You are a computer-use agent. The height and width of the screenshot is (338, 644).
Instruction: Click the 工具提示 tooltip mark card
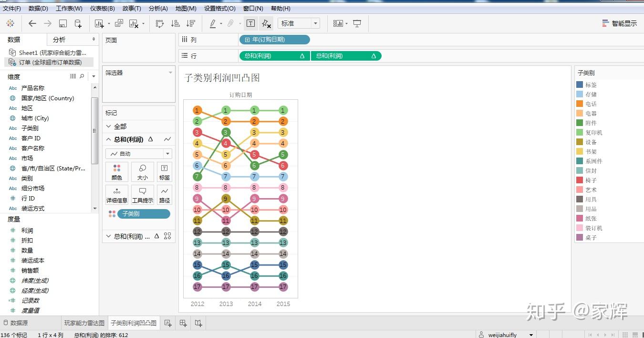coord(143,195)
